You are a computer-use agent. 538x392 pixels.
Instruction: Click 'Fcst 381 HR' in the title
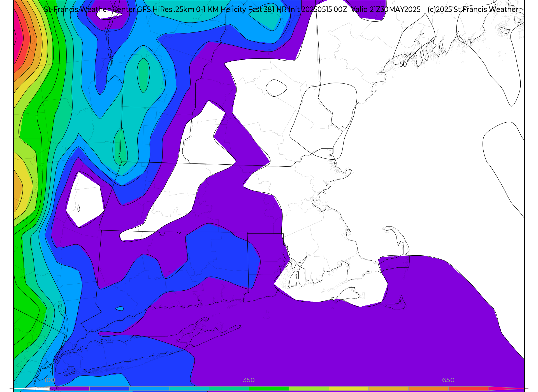[267, 10]
